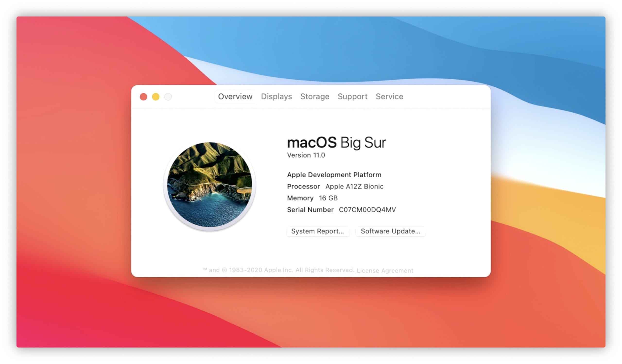Select the Version 11.0 text
This screenshot has height=364, width=622.
306,155
